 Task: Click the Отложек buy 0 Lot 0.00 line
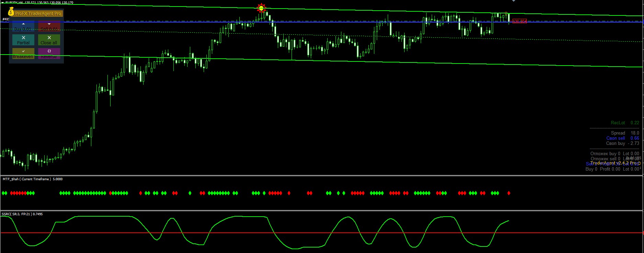click(615, 153)
